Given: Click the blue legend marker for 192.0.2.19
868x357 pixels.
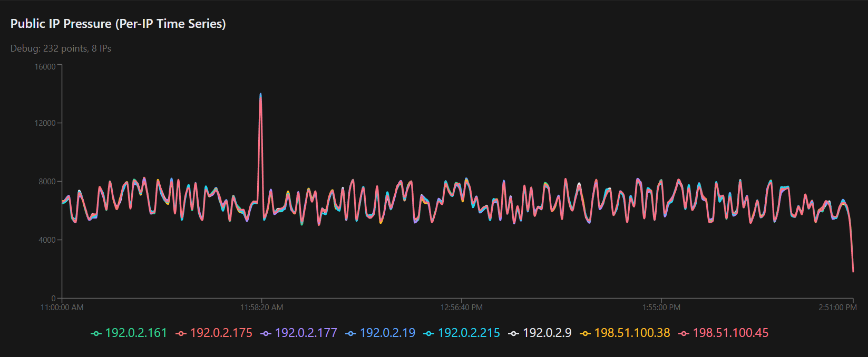Looking at the screenshot, I should [x=350, y=333].
